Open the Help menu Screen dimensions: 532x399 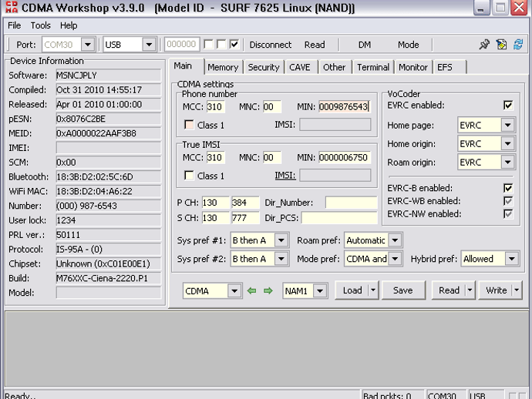69,25
